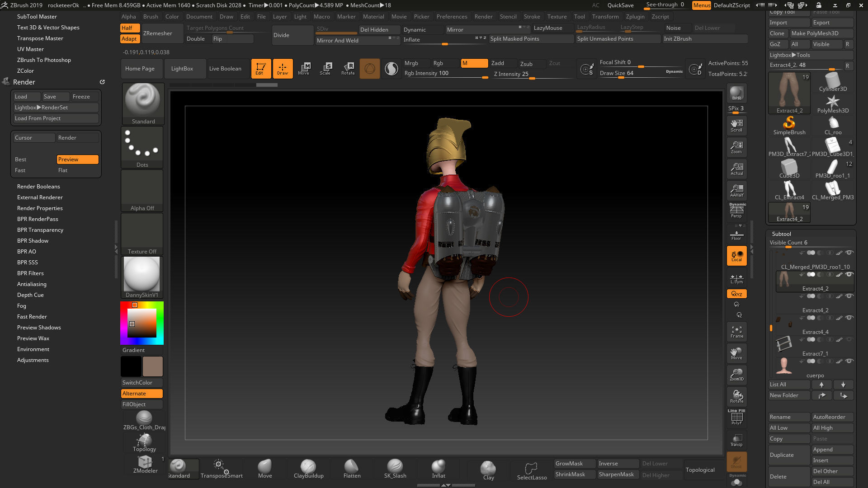Toggle the Floor grid
Viewport: 868px width, 488px height.
736,235
